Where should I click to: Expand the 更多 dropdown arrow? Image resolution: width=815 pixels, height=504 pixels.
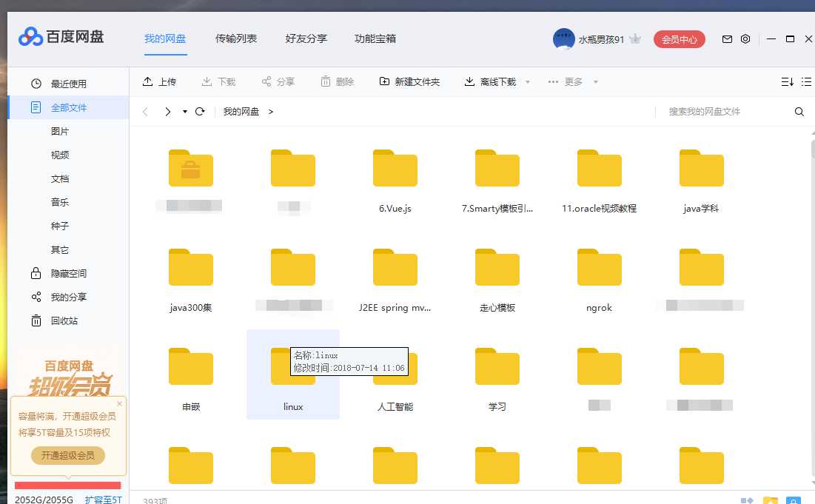(x=596, y=81)
